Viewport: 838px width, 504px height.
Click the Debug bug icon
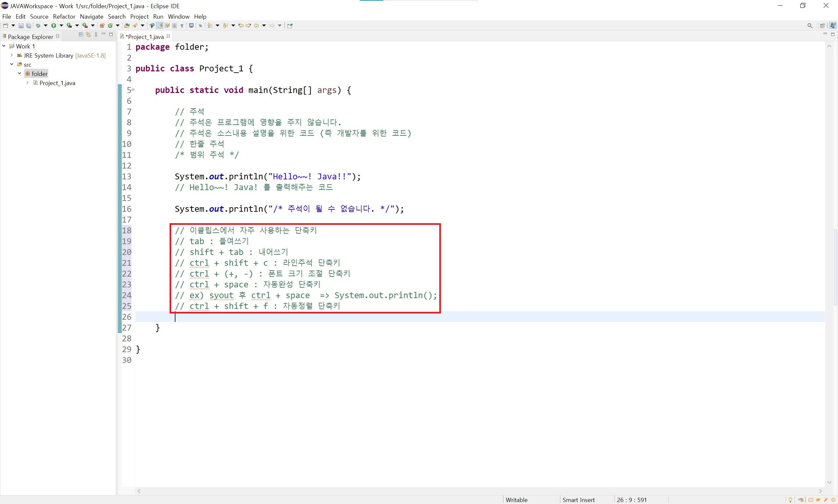pos(38,26)
